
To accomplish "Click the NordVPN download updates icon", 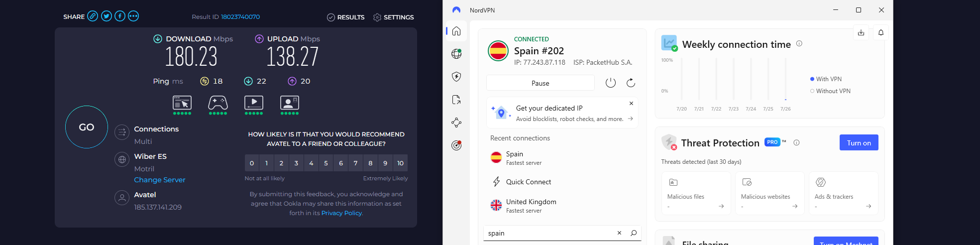I will coord(861,32).
